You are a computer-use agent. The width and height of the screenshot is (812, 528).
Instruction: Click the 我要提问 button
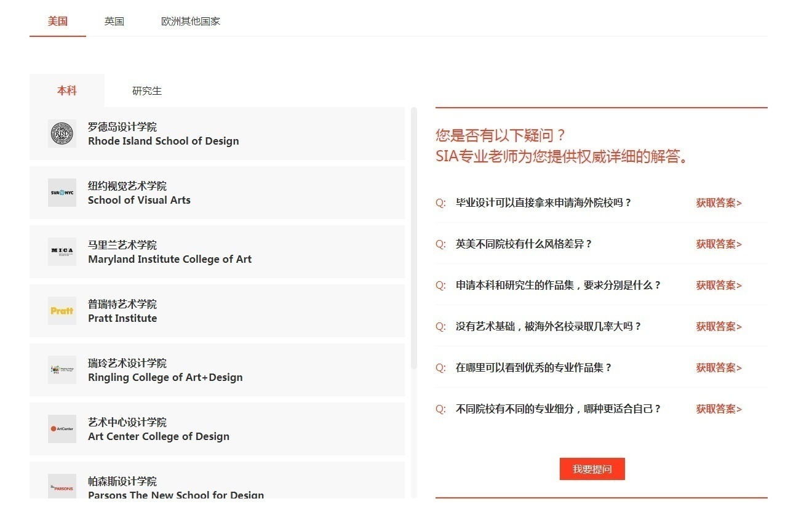pyautogui.click(x=592, y=469)
